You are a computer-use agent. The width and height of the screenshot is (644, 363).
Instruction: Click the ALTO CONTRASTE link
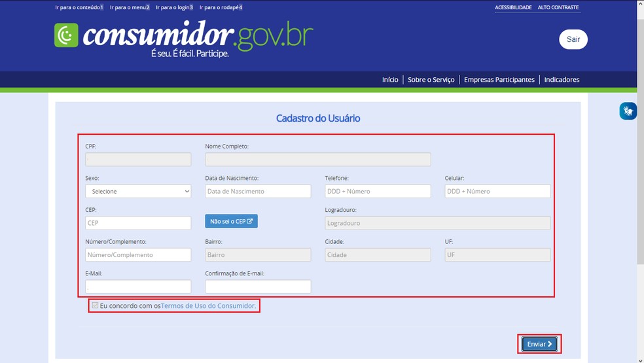point(558,7)
